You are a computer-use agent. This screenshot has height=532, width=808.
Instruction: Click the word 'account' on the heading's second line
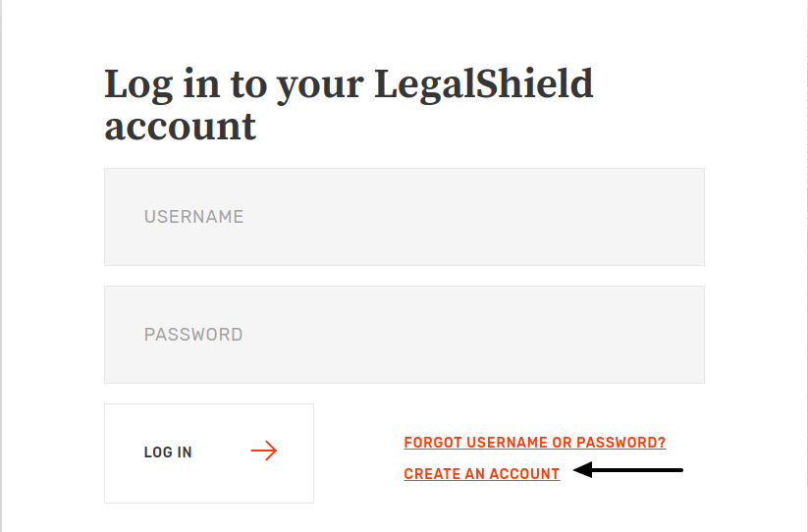pyautogui.click(x=180, y=127)
